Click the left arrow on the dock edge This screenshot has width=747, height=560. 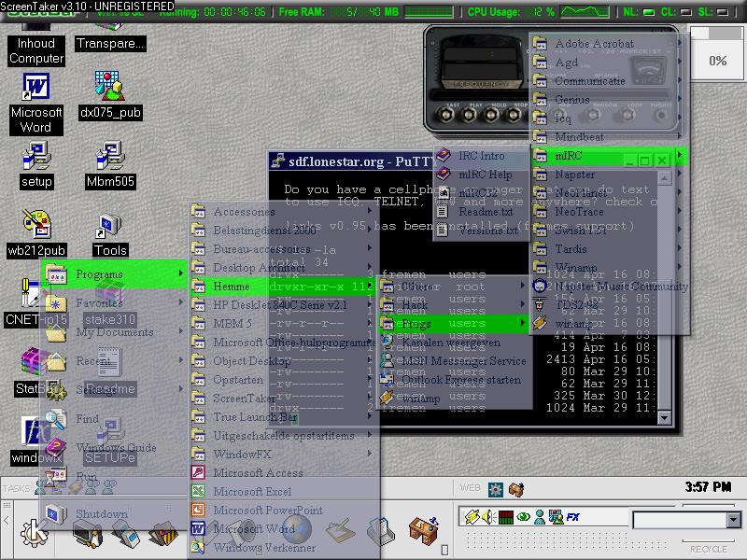pyautogui.click(x=7, y=521)
